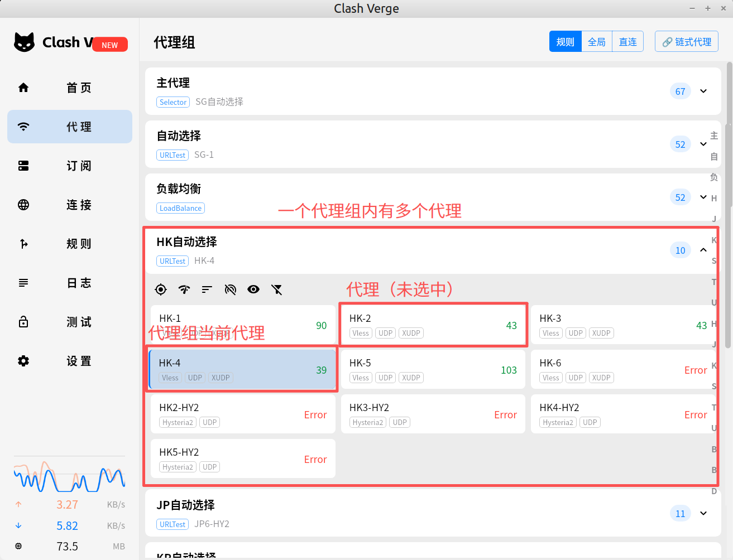Select the HK-6 proxy card
The image size is (733, 560).
pos(623,369)
